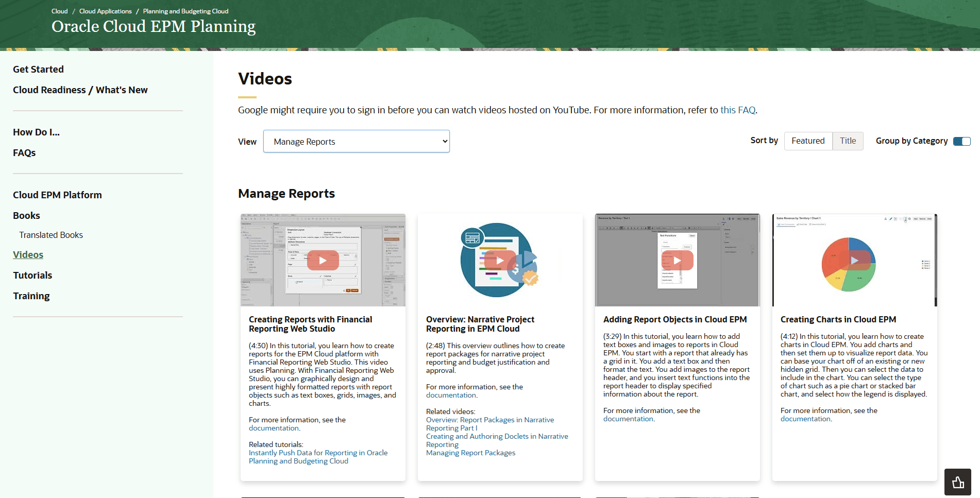This screenshot has width=980, height=498.
Task: Sort videos by Featured
Action: coord(808,141)
